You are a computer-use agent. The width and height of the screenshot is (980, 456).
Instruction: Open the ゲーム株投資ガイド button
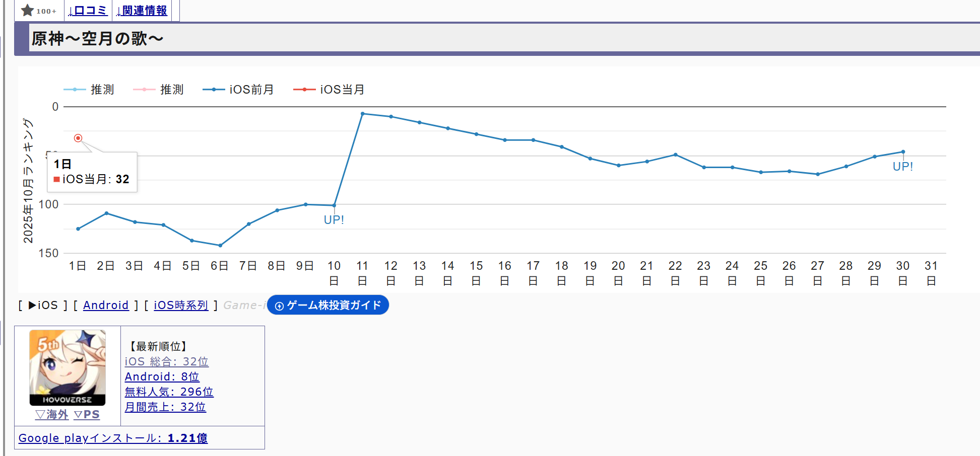(x=328, y=305)
